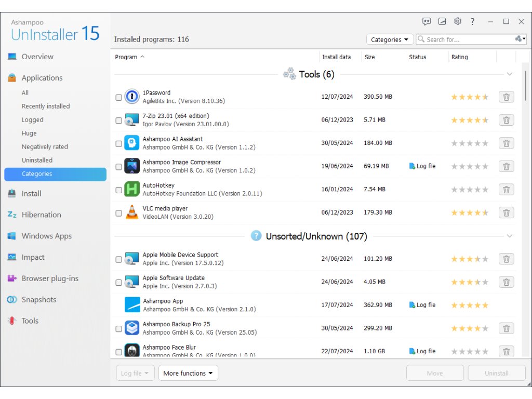Open Browser plug-ins section
This screenshot has height=399, width=532.
point(50,278)
